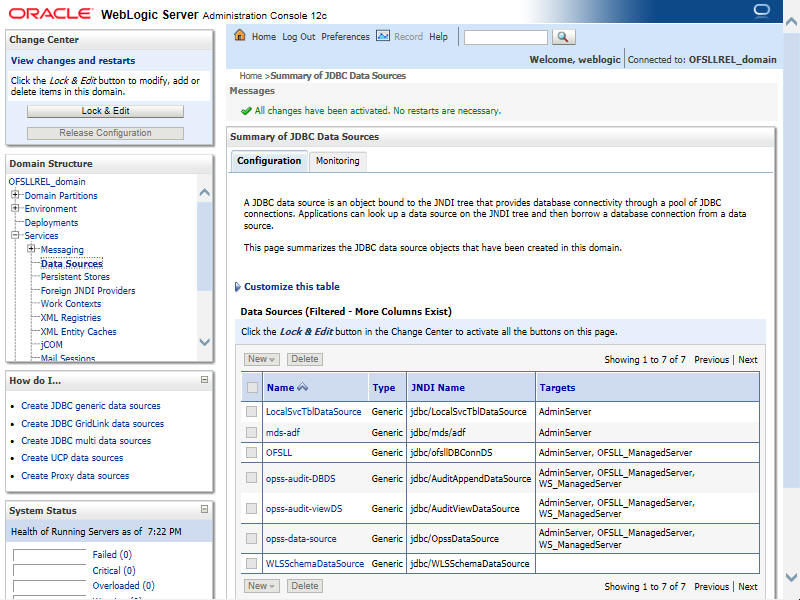Select Persistent Stores in domain tree
This screenshot has height=600, width=800.
[x=75, y=277]
